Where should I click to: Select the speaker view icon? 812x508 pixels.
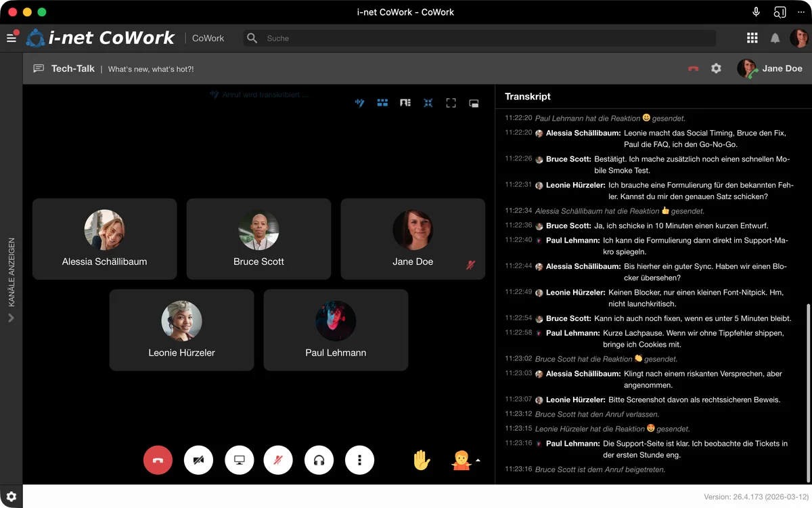pyautogui.click(x=405, y=103)
